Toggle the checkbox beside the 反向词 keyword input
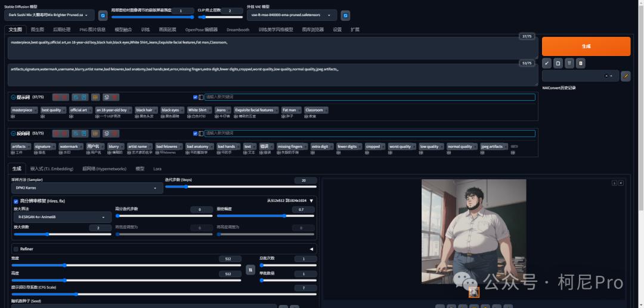 point(196,133)
